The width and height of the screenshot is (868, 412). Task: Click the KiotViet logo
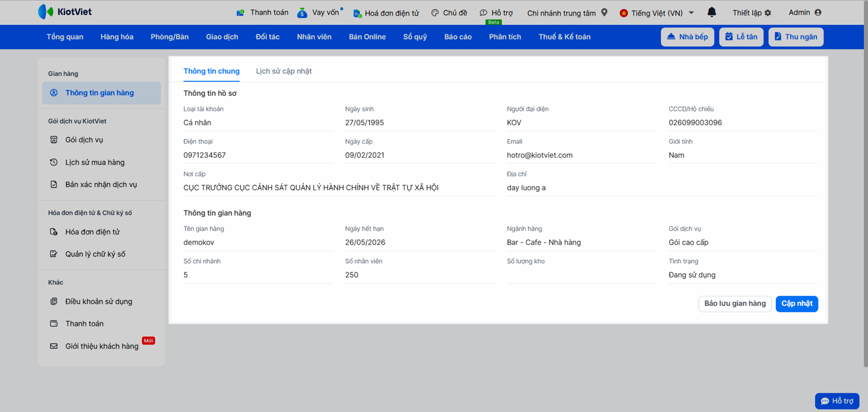tap(64, 12)
